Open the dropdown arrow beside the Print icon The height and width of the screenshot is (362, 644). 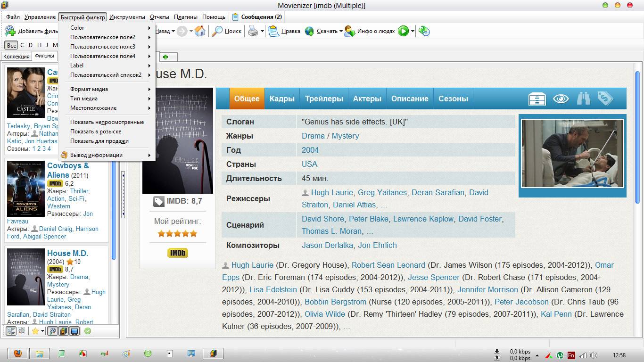[x=262, y=32]
